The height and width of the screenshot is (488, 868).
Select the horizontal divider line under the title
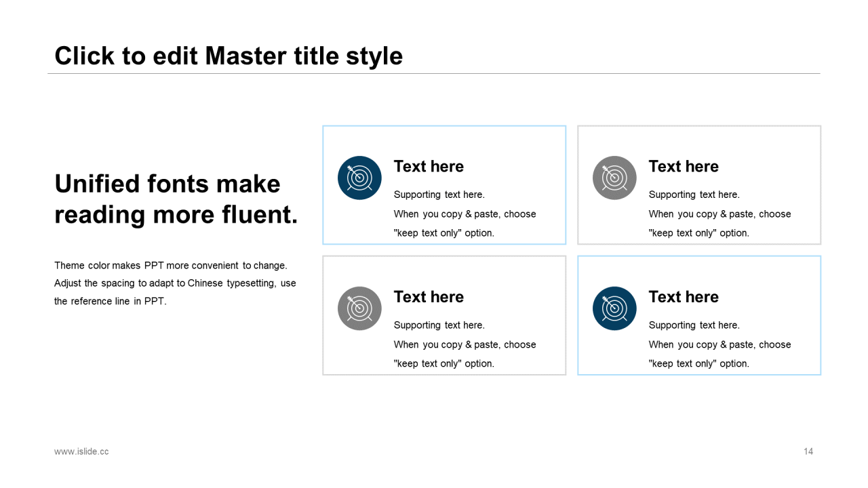tap(434, 73)
